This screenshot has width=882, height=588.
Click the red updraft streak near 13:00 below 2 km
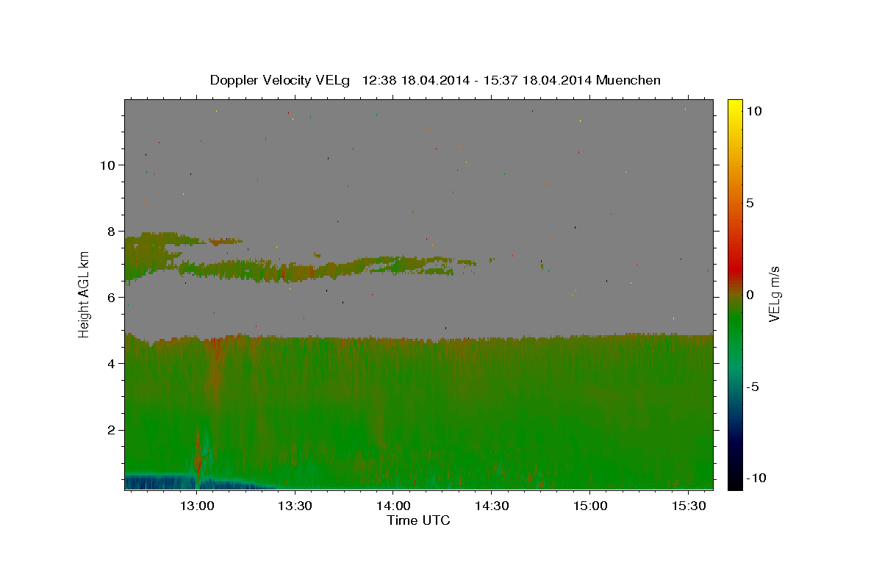click(198, 457)
